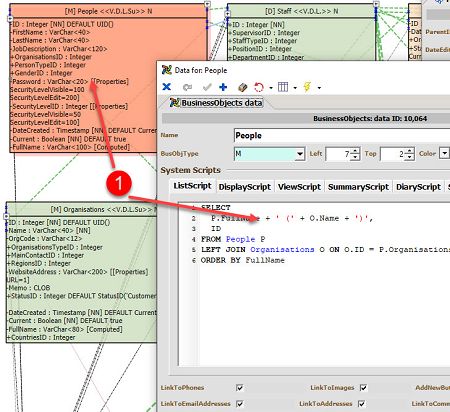Click the handle icon at Organisations box corner
This screenshot has height=412, width=450.
[6, 216]
